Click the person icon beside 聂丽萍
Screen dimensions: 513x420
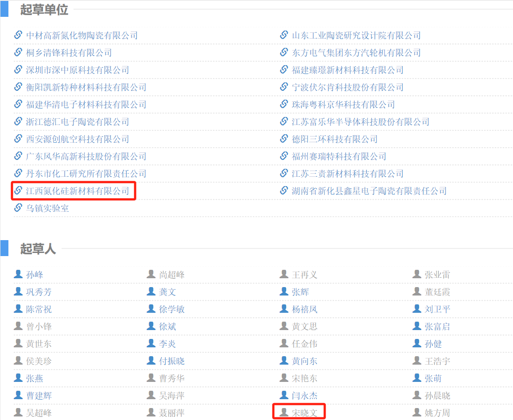point(151,412)
